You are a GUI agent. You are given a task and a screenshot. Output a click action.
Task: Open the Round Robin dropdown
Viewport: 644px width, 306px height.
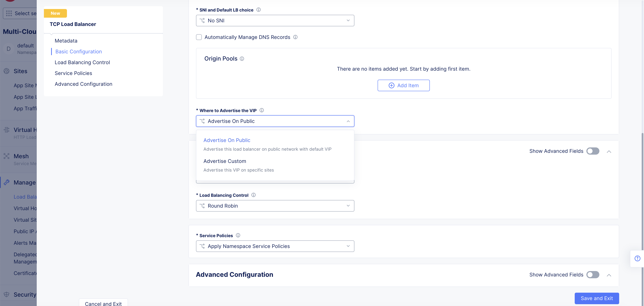(275, 206)
